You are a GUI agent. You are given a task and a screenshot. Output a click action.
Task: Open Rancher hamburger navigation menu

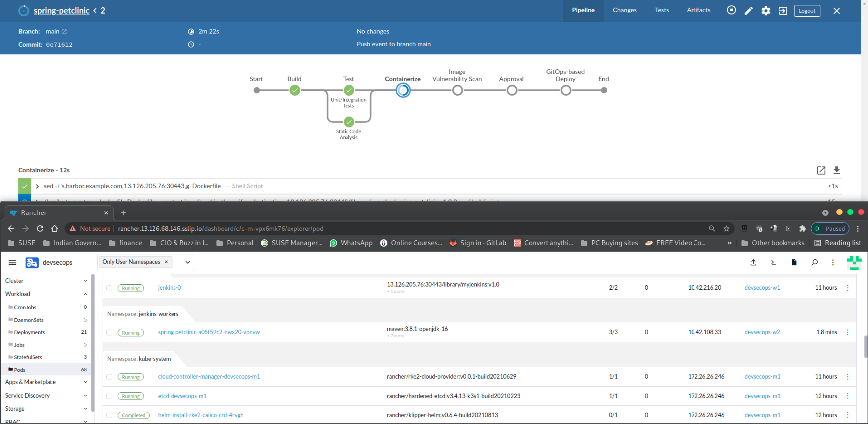[13, 262]
